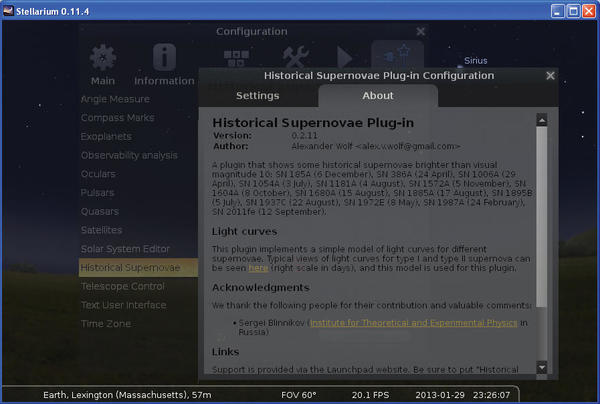Open the Main configuration tab gear icon
Screen dimensions: 600x404
[x=103, y=57]
